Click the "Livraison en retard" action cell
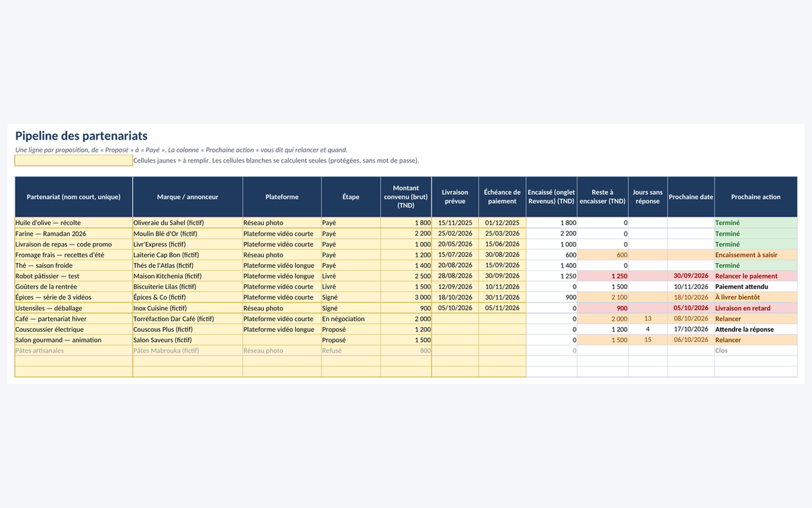Screen dimensions: 812x508 coord(756,308)
